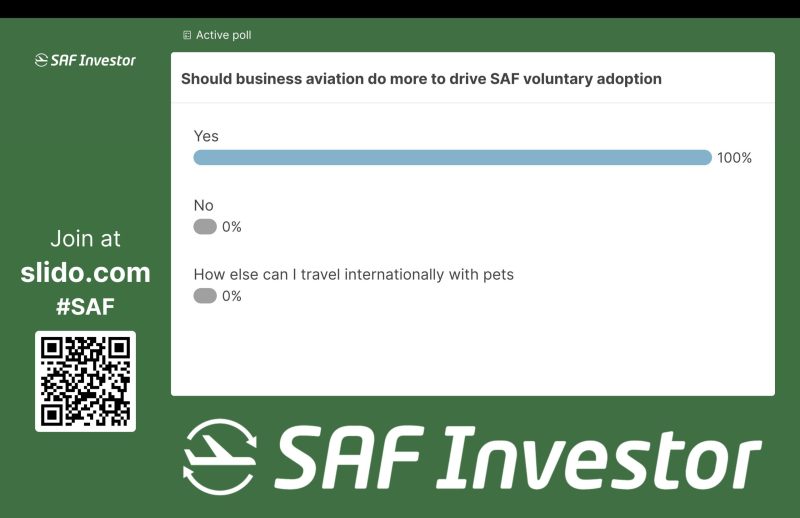Image resolution: width=800 pixels, height=518 pixels.
Task: Click the blue Yes result bar
Action: click(x=452, y=157)
